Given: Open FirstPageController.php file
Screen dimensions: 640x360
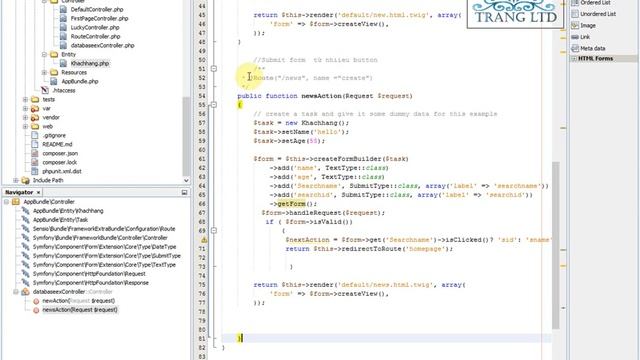Looking at the screenshot, I should tap(99, 18).
